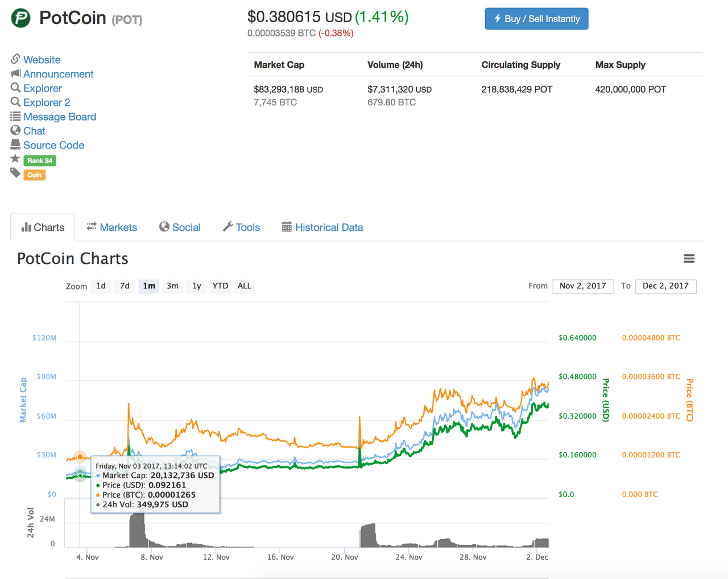Select the 1m zoom option
Viewport: 728px width, 579px height.
pyautogui.click(x=149, y=286)
